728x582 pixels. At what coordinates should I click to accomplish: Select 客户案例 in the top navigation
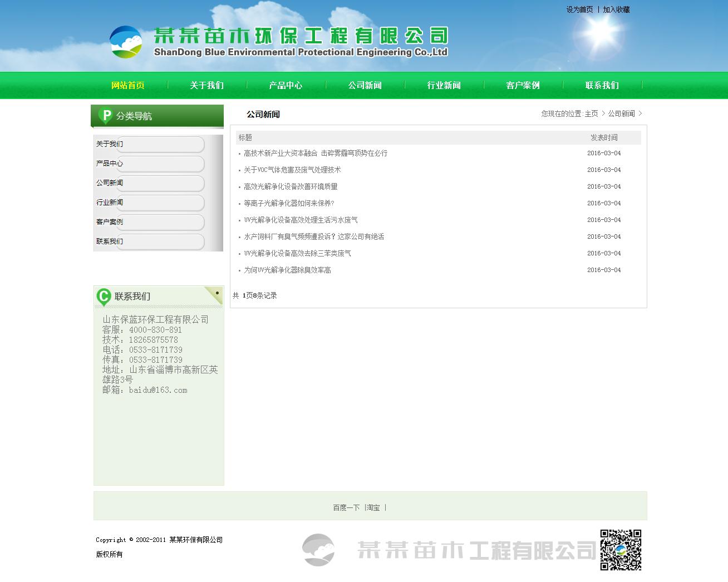pyautogui.click(x=523, y=85)
